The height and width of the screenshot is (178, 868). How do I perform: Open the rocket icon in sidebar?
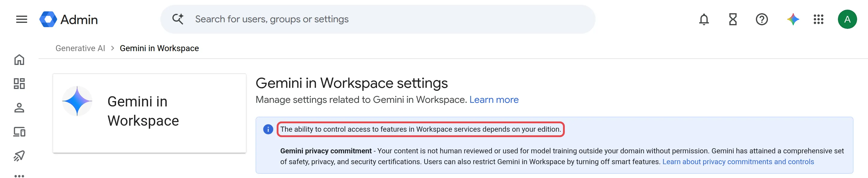pos(19,155)
